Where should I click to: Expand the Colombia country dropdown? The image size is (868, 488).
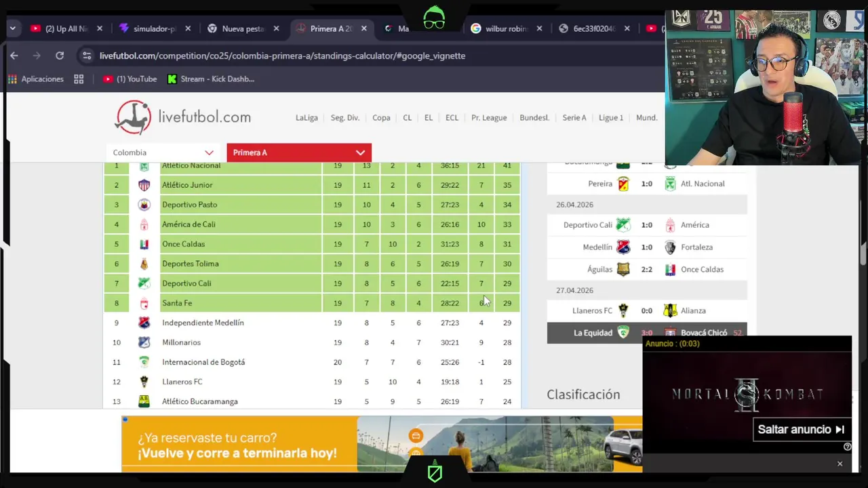pos(163,152)
